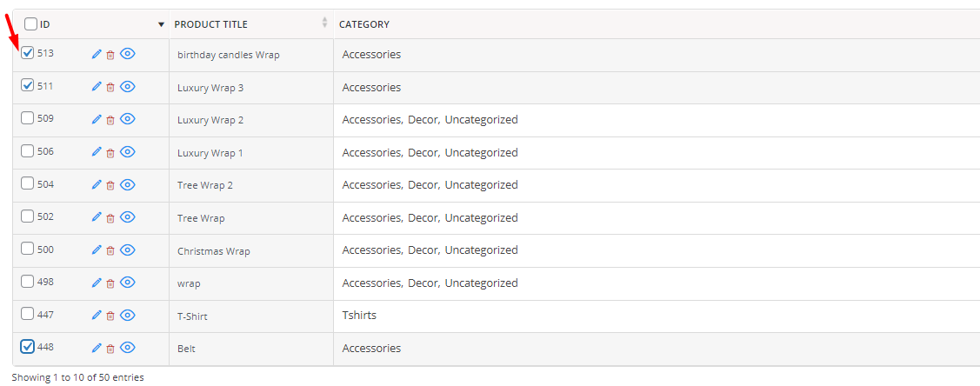Toggle select-all checkbox in ID header
Screen dimensions: 980x386
[x=30, y=24]
